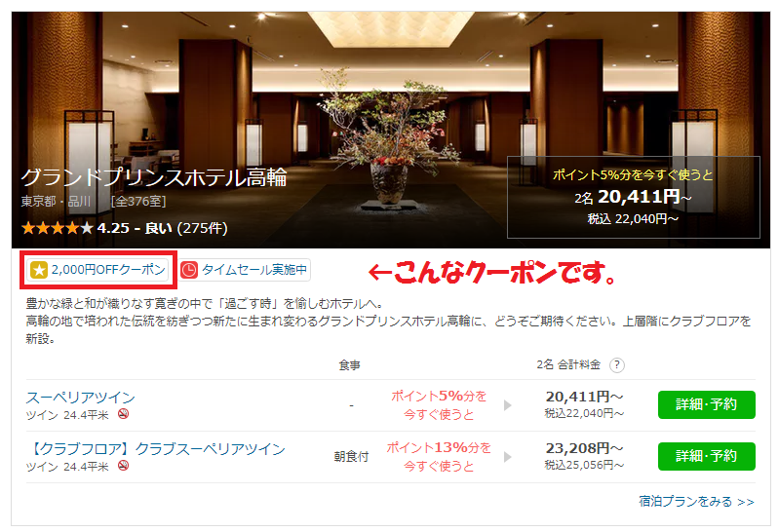Click the 23,208円~ price in club row
Viewport: 779px width, 532px height.
click(584, 448)
